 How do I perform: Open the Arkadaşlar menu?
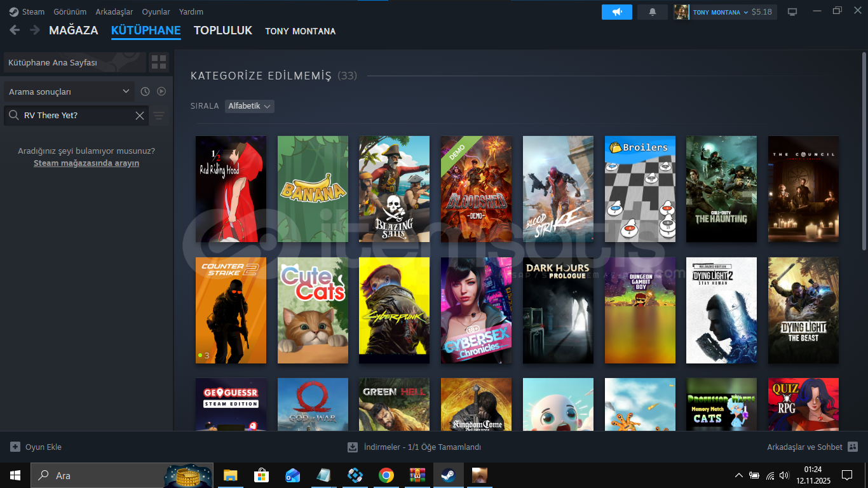tap(114, 12)
